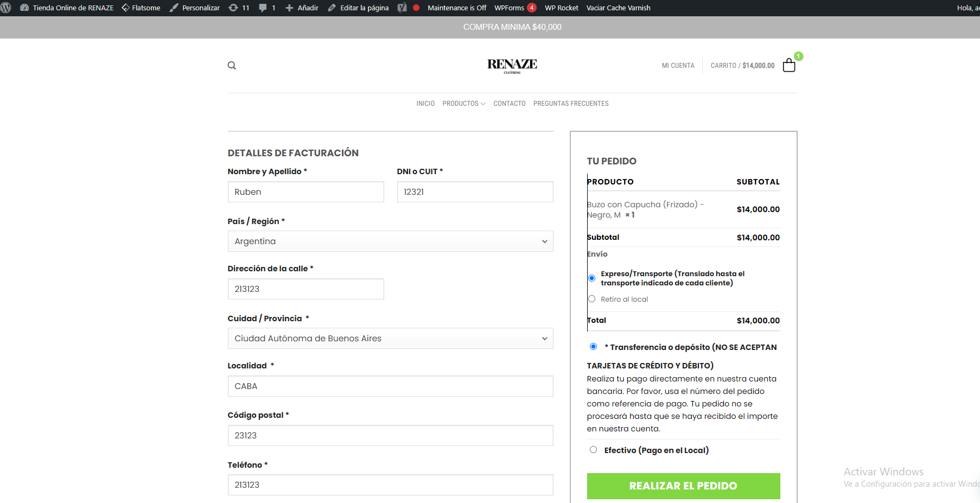Click the RENAZE Clothing logo
Screen dimensions: 980x503
pos(512,66)
